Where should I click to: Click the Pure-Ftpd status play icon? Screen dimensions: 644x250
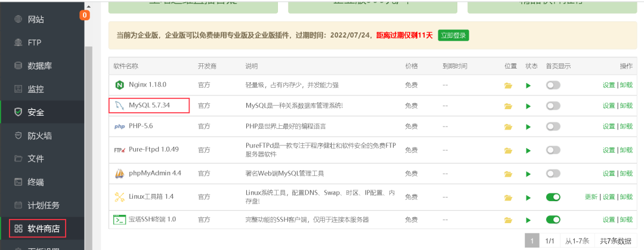point(528,150)
